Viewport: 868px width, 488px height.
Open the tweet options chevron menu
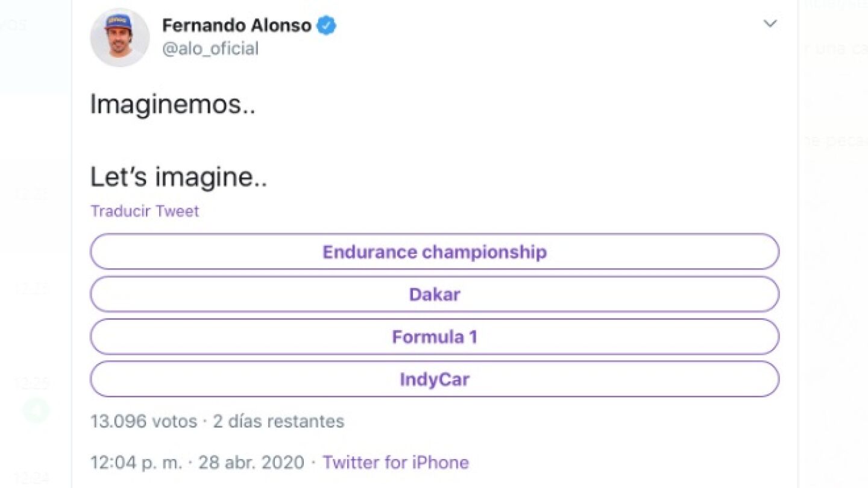point(770,24)
